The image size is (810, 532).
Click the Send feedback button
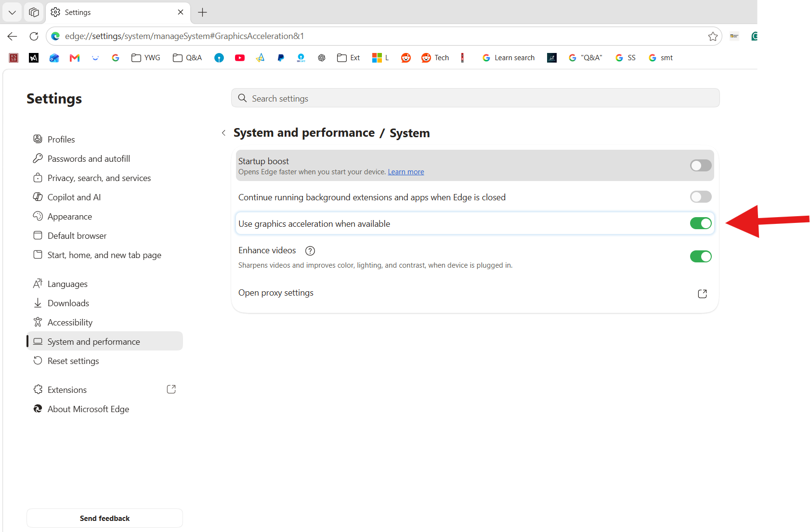[105, 518]
